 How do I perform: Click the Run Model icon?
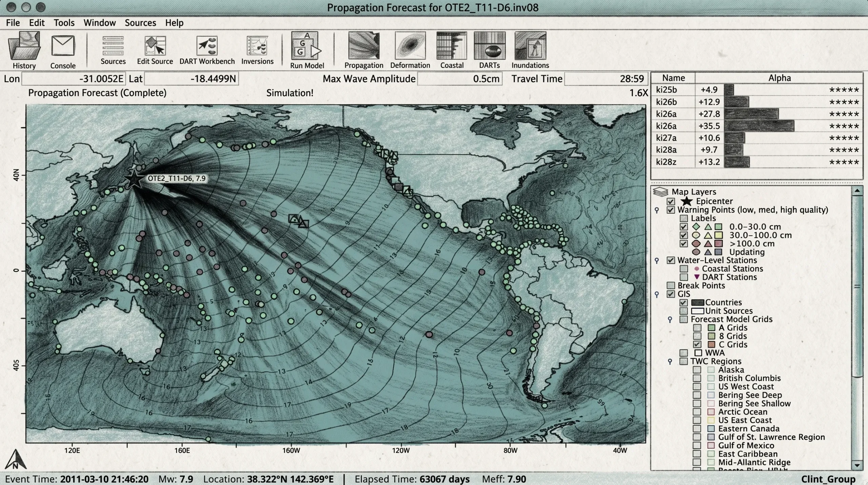click(x=307, y=46)
